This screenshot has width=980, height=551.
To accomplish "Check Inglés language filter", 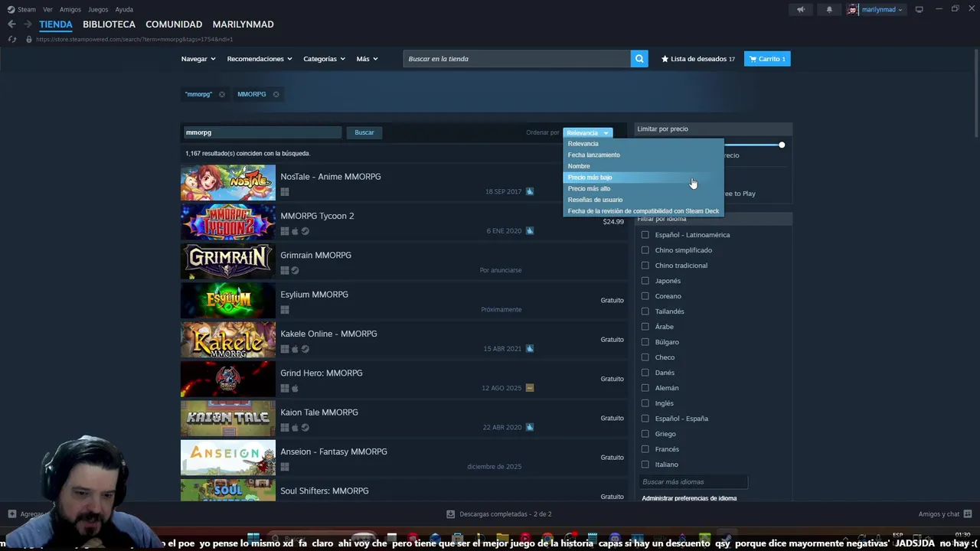I will point(645,403).
